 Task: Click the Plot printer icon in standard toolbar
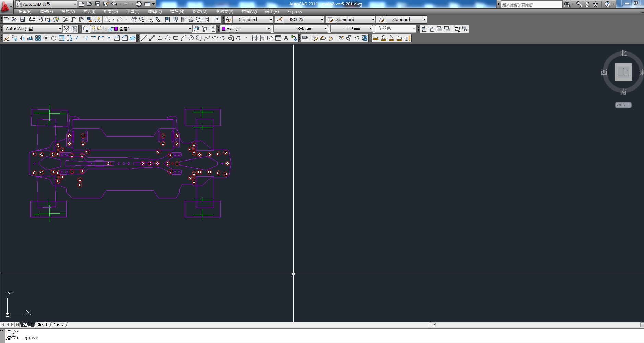pyautogui.click(x=32, y=20)
